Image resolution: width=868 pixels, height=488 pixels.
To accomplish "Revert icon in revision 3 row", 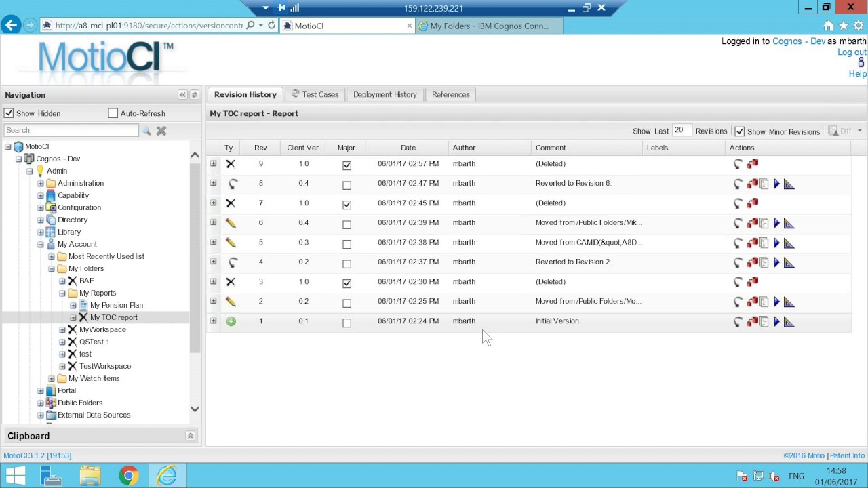I will (x=738, y=282).
